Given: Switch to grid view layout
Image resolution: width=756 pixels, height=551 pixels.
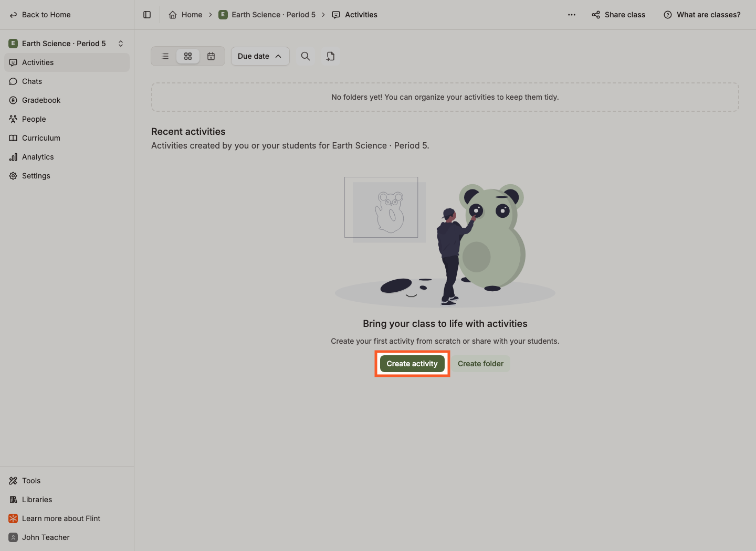Looking at the screenshot, I should pyautogui.click(x=188, y=56).
